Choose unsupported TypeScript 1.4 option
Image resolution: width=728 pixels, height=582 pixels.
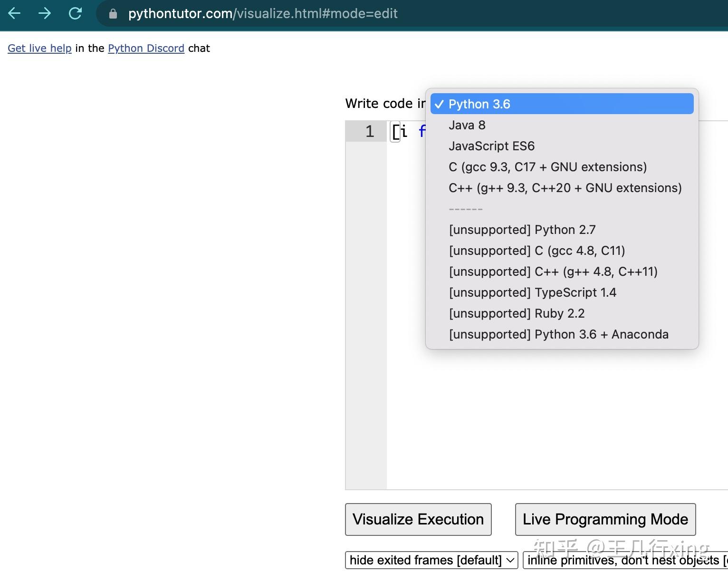[532, 292]
